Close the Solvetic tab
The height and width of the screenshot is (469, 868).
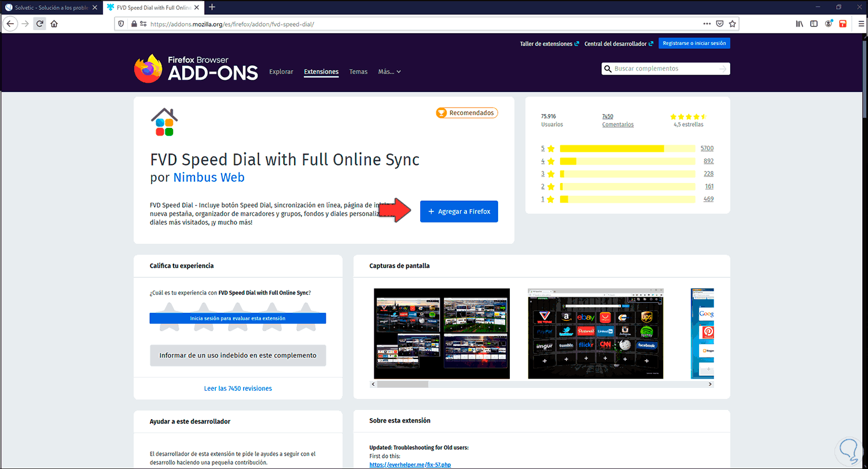click(95, 8)
